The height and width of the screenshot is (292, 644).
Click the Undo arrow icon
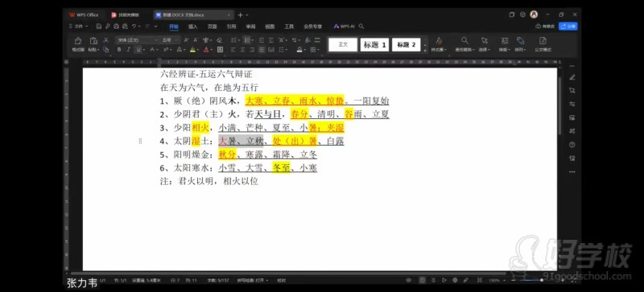click(134, 27)
